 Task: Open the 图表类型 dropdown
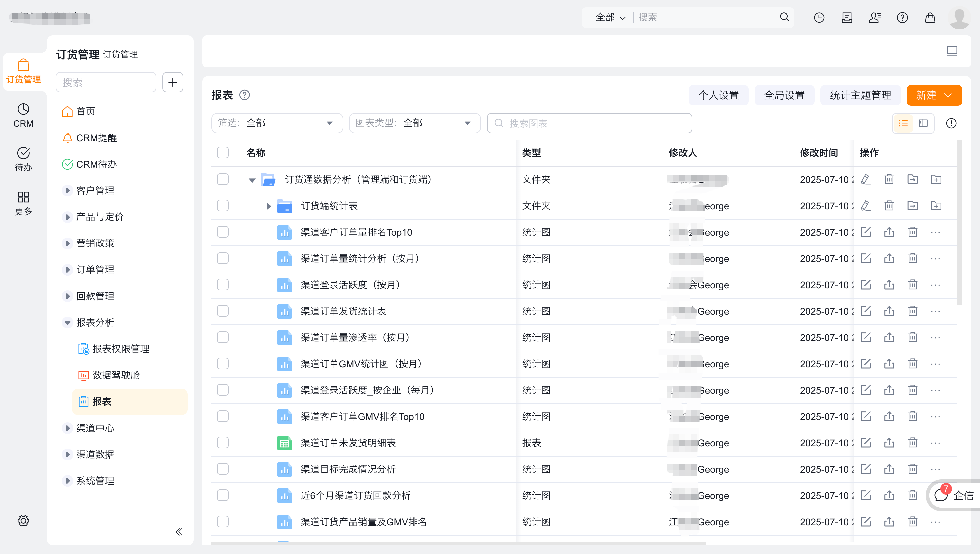tap(415, 123)
